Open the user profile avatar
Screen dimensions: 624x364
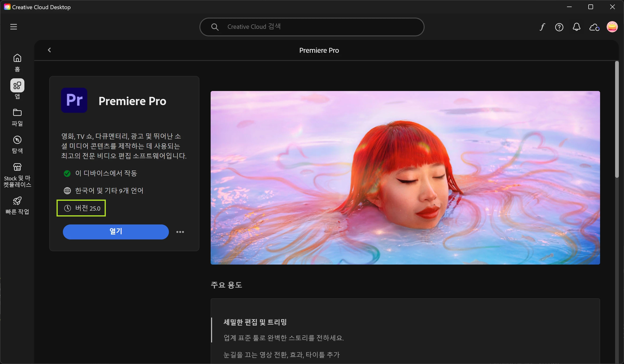[x=612, y=27]
